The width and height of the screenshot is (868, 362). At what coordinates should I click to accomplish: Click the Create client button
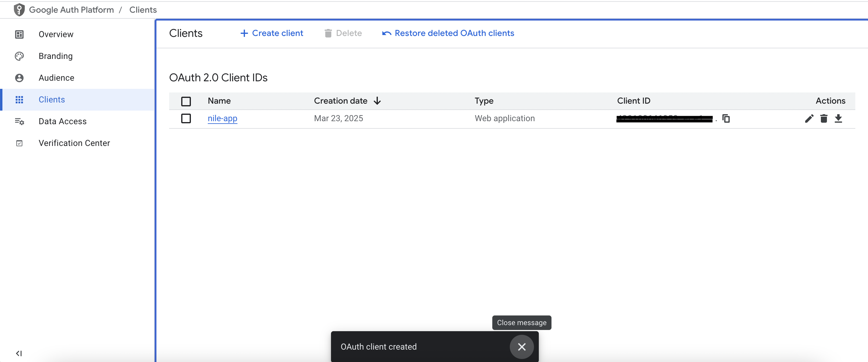point(272,33)
